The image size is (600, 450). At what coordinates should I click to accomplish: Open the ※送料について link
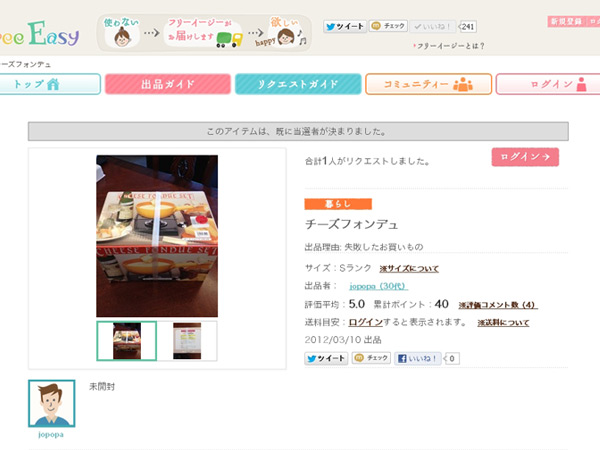503,323
